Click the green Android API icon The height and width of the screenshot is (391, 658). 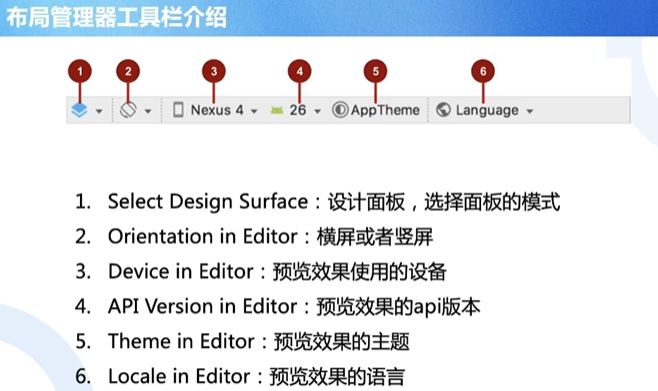(x=277, y=110)
